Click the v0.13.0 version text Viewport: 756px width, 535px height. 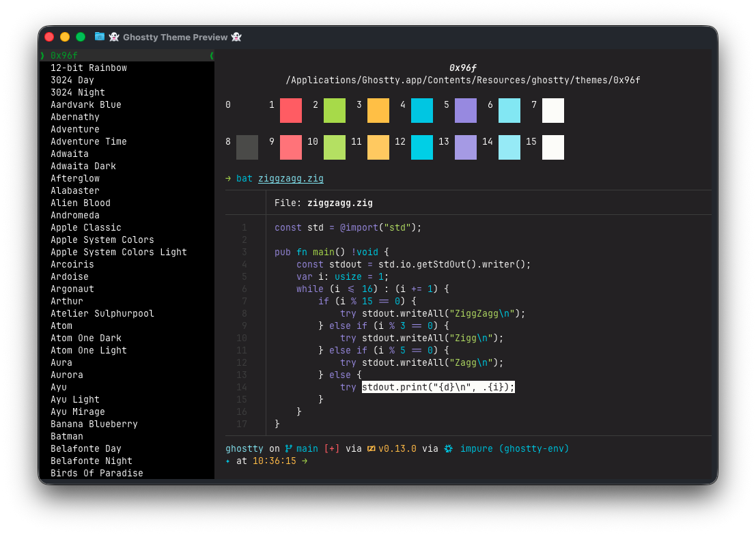pyautogui.click(x=397, y=449)
